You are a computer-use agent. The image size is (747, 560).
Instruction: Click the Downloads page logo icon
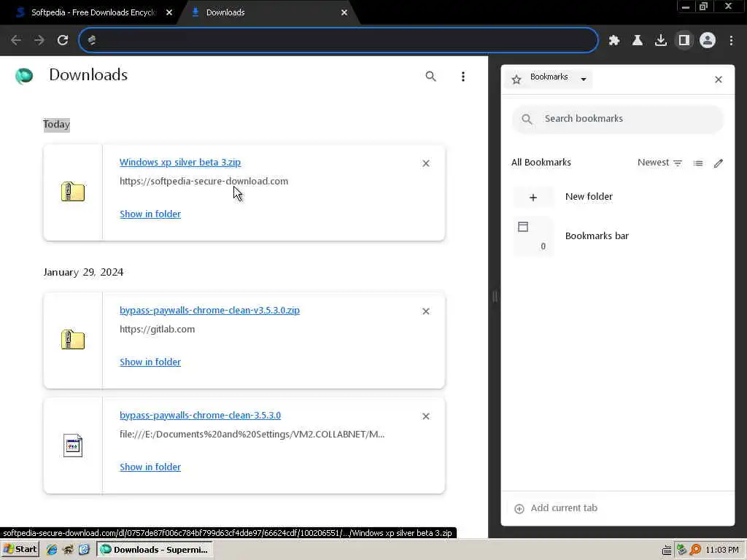coord(24,76)
